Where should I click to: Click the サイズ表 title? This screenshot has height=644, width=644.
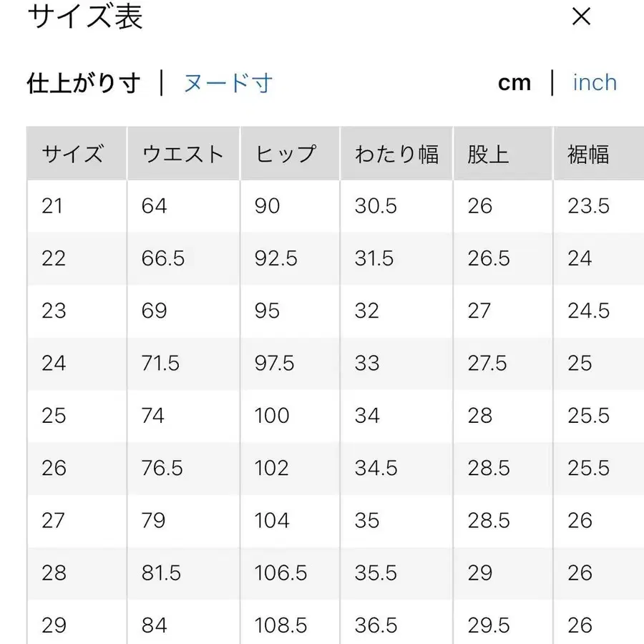85,18
